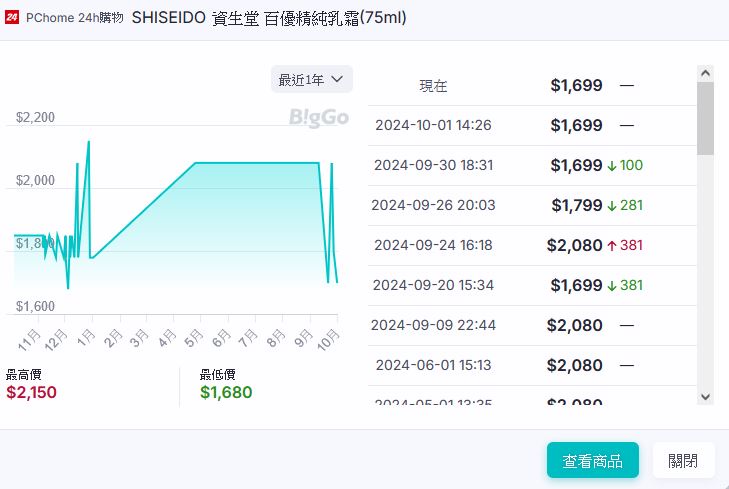Image resolution: width=729 pixels, height=489 pixels.
Task: Click the red up arrow beside 381
Action: (x=612, y=245)
